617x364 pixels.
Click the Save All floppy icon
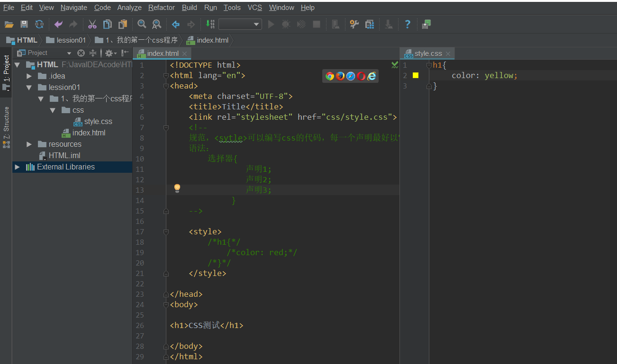tap(24, 24)
